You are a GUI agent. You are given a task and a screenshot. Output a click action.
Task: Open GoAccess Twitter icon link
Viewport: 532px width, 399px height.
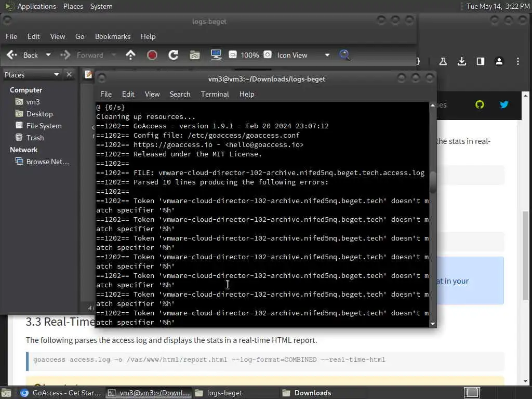pyautogui.click(x=504, y=104)
